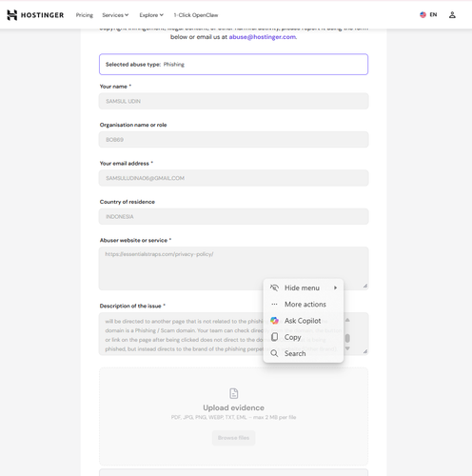Open the user account profile icon
Screen dimensions: 472x476
click(452, 14)
